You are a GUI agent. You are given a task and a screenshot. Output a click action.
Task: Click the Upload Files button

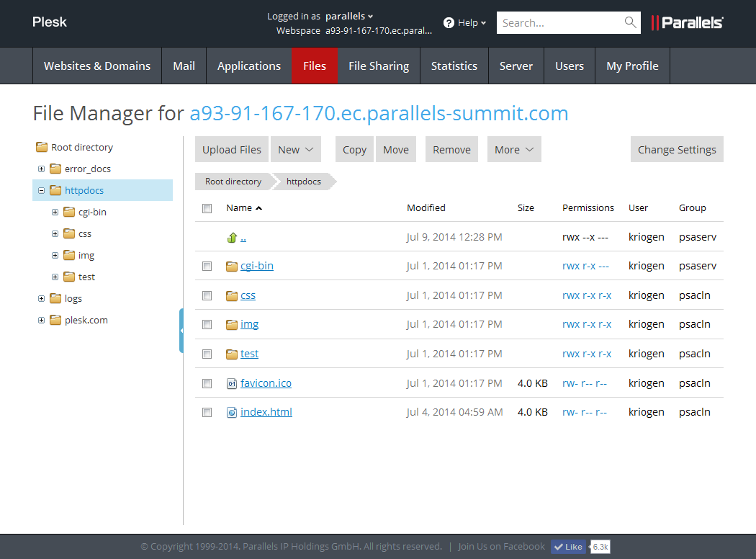click(232, 150)
